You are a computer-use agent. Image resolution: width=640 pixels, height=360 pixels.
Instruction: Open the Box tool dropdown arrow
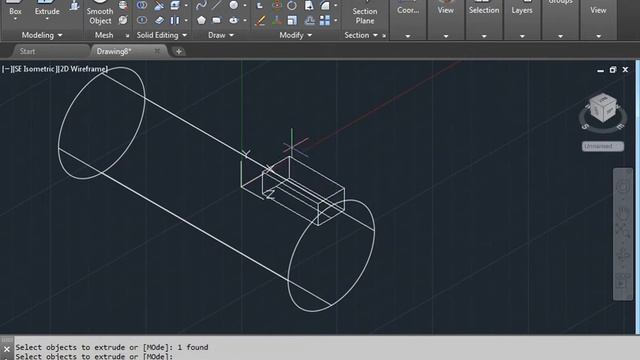(15, 19)
